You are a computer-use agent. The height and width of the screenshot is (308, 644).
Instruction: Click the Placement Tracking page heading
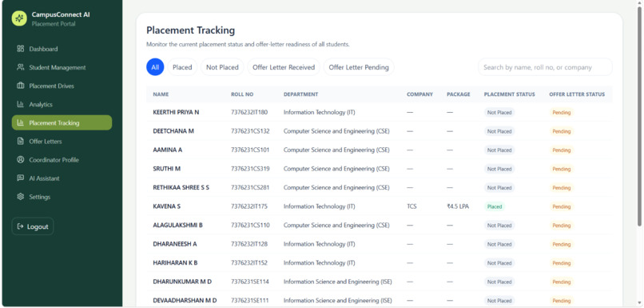[191, 30]
